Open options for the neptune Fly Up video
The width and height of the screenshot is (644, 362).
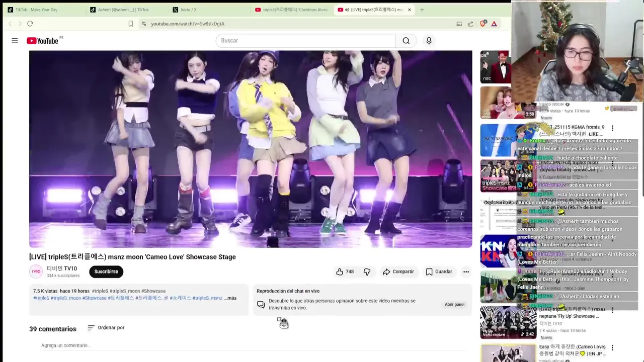tap(612, 311)
